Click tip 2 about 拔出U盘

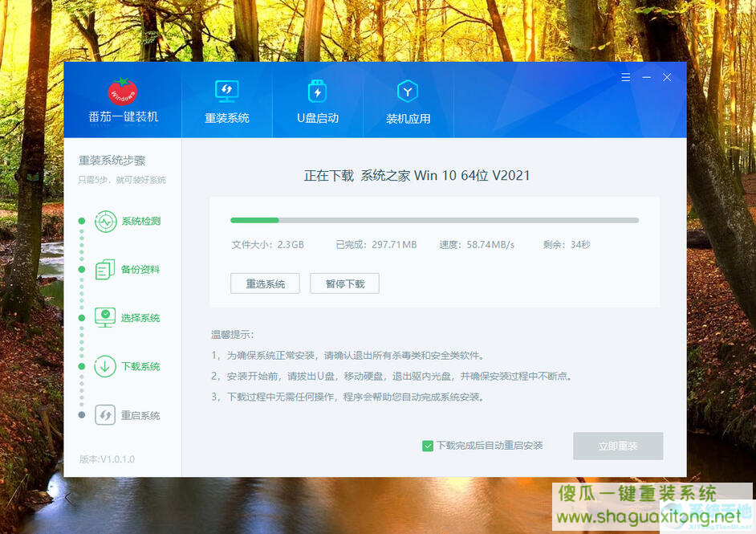[x=392, y=377]
